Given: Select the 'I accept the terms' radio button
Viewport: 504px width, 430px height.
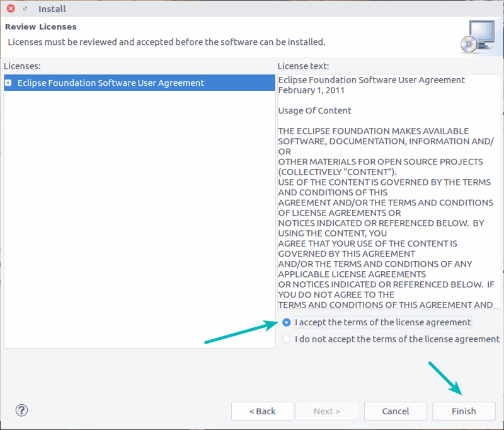Looking at the screenshot, I should (287, 322).
